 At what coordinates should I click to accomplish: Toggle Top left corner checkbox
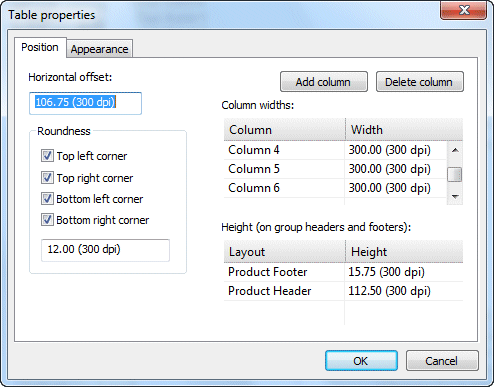(47, 156)
